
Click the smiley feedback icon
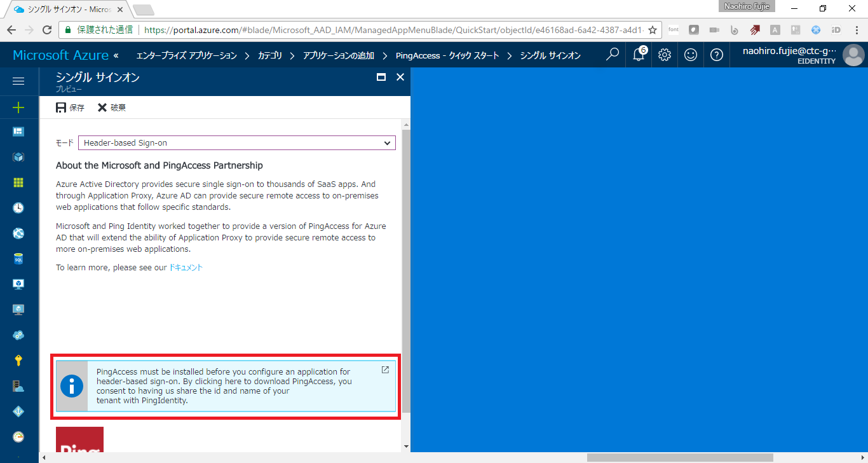[x=690, y=55]
